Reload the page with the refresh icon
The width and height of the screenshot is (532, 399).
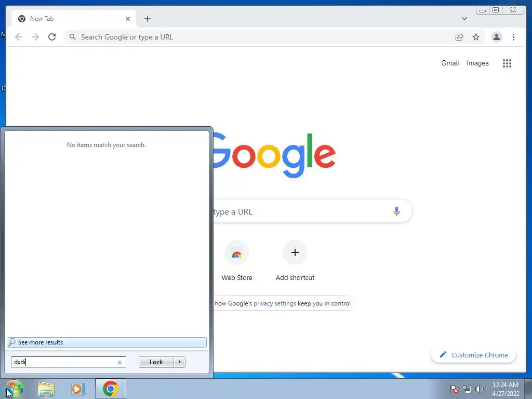click(x=52, y=37)
